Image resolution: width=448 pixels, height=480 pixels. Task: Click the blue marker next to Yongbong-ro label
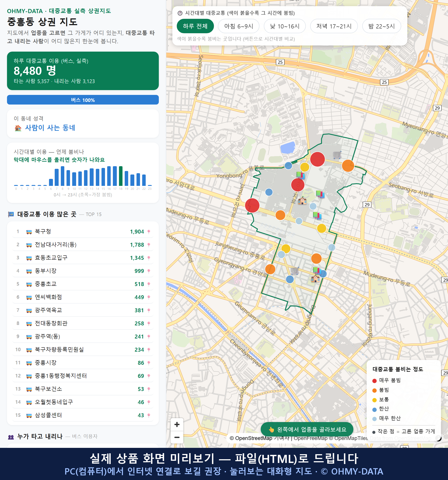288,166
